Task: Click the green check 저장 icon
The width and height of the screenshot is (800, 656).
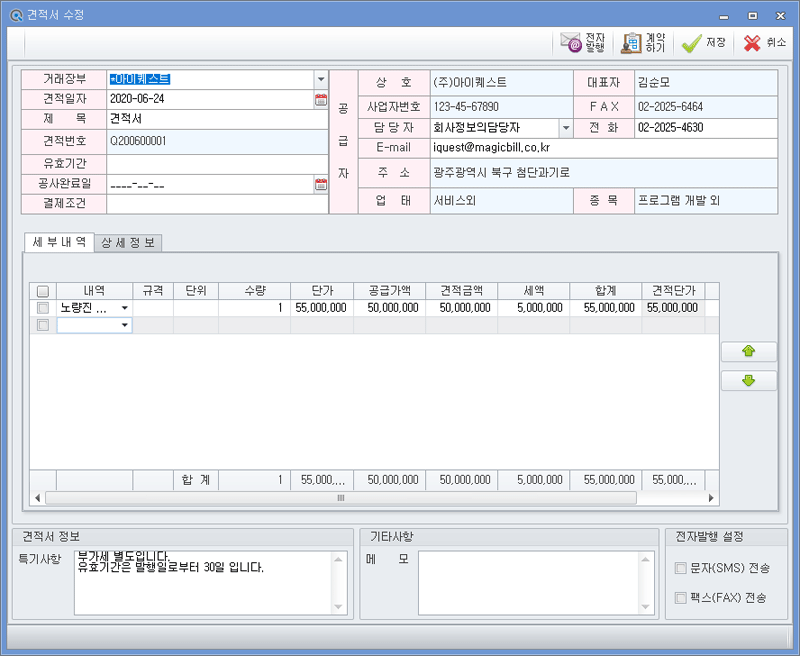Action: point(691,43)
